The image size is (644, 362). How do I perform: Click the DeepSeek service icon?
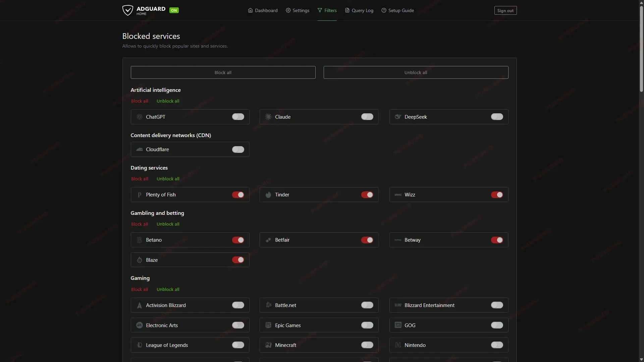[x=398, y=117]
